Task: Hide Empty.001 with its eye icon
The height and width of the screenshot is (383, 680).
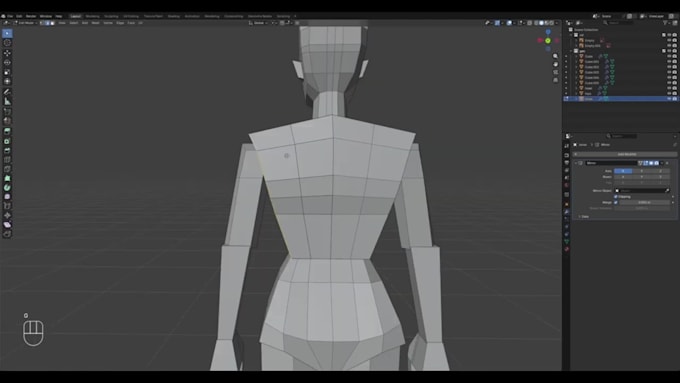Action: [669, 46]
